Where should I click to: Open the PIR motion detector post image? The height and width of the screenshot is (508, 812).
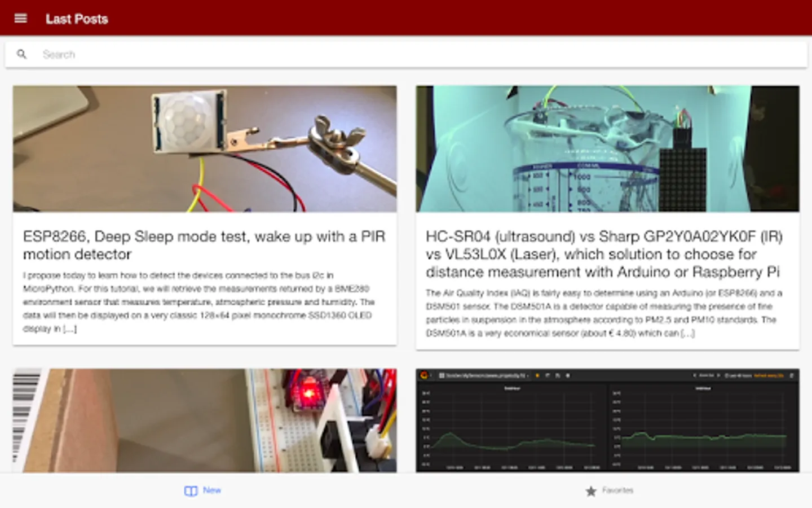205,149
